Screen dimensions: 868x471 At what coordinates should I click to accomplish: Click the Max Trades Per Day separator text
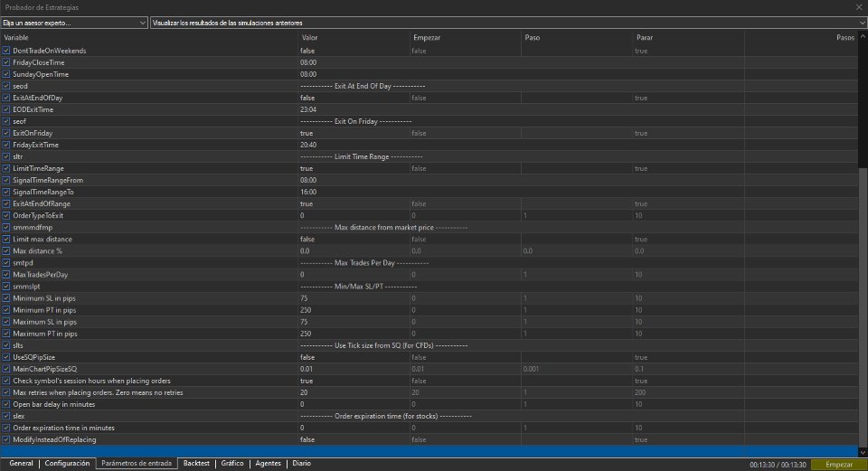[364, 263]
